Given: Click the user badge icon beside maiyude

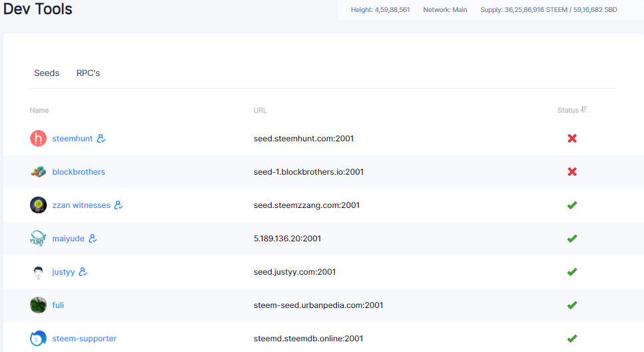Looking at the screenshot, I should pos(93,239).
